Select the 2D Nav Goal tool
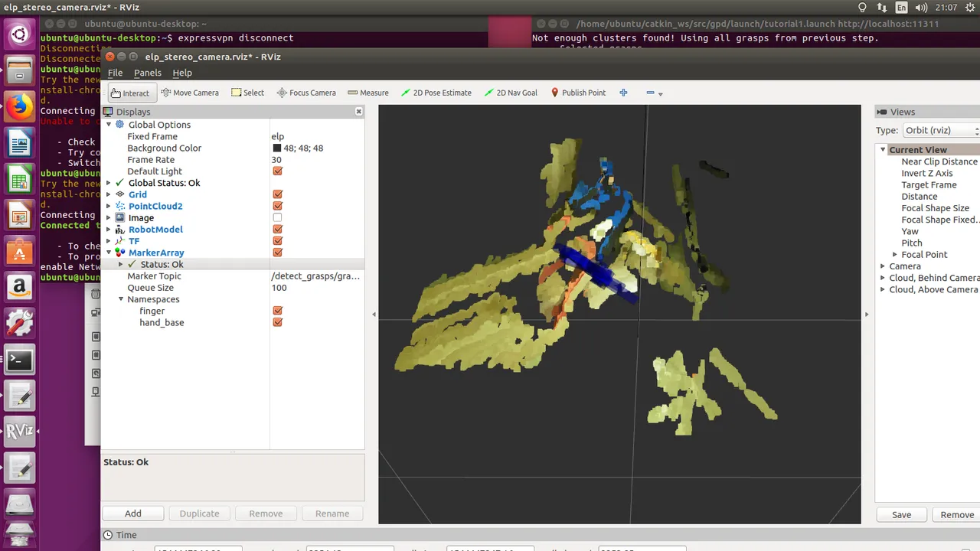Screen dimensions: 980x551 click(511, 93)
